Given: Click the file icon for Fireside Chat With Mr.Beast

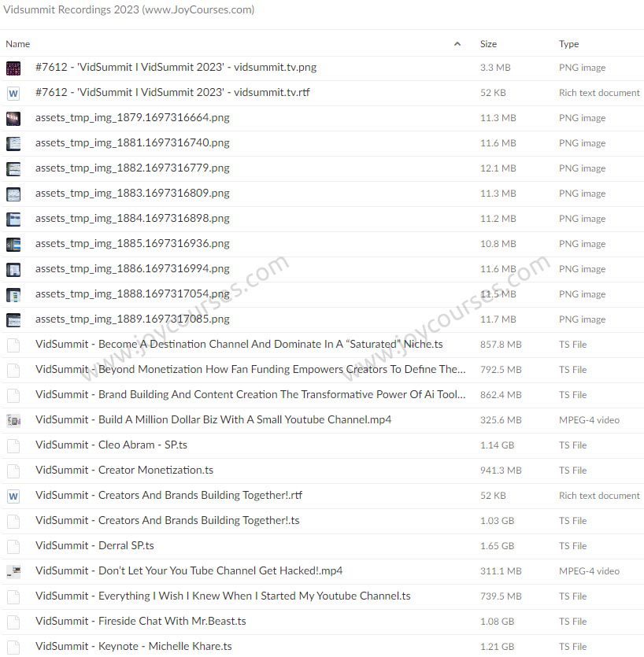Looking at the screenshot, I should click(13, 622).
